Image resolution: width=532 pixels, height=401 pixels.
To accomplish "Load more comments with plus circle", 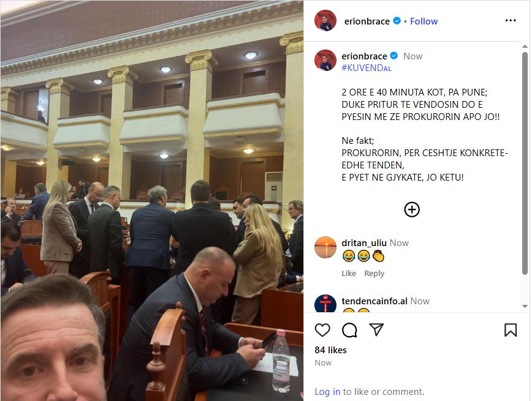I will click(x=411, y=209).
